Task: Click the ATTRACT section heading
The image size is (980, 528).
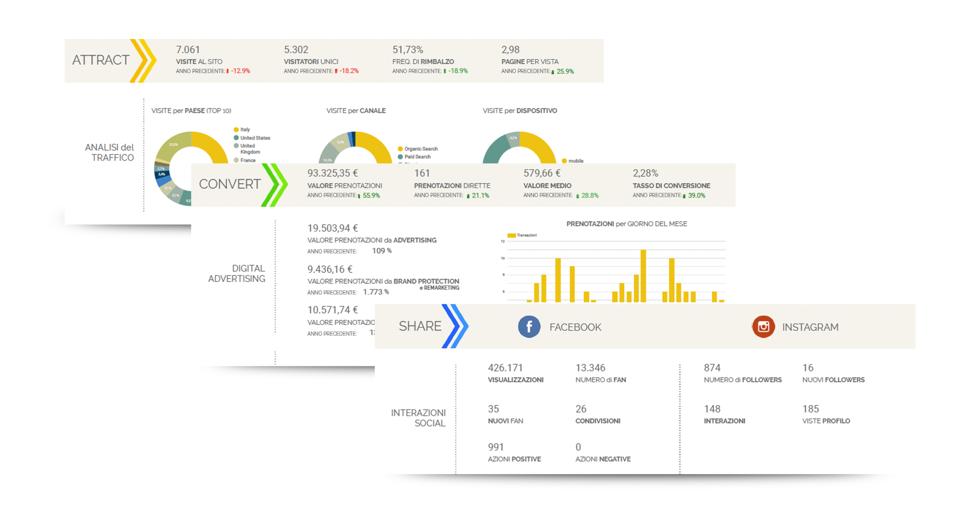Action: pyautogui.click(x=101, y=60)
